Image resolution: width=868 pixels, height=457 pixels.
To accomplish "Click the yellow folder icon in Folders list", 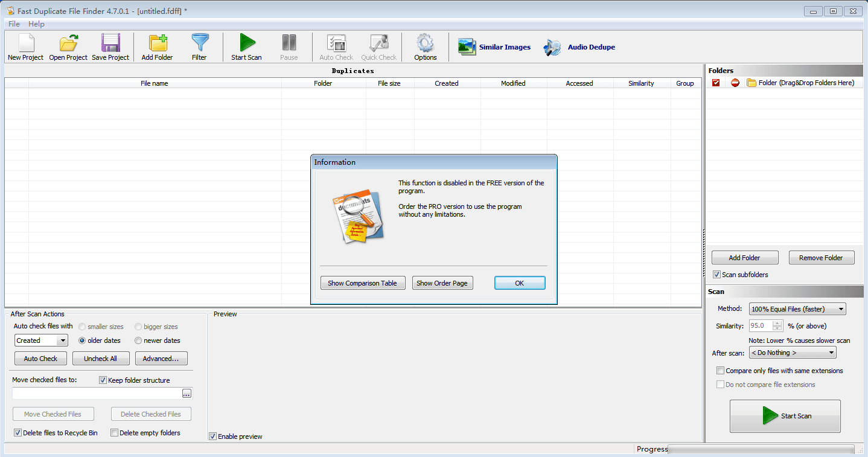I will (x=752, y=83).
